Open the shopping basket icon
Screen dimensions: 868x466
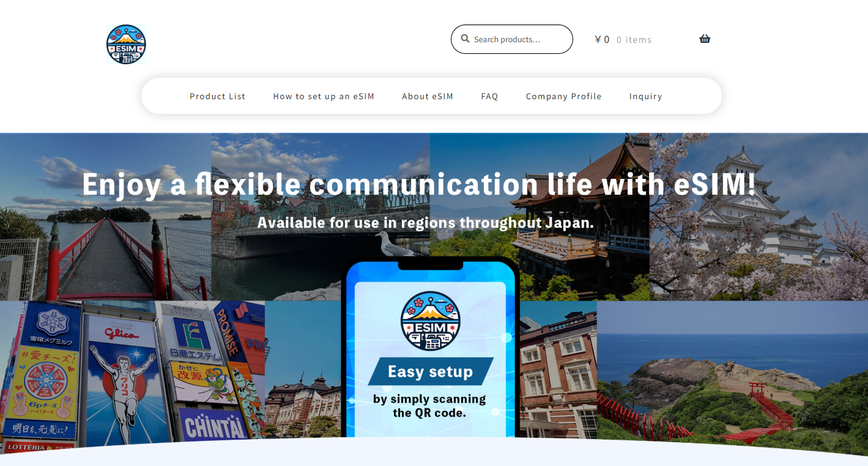pyautogui.click(x=705, y=39)
